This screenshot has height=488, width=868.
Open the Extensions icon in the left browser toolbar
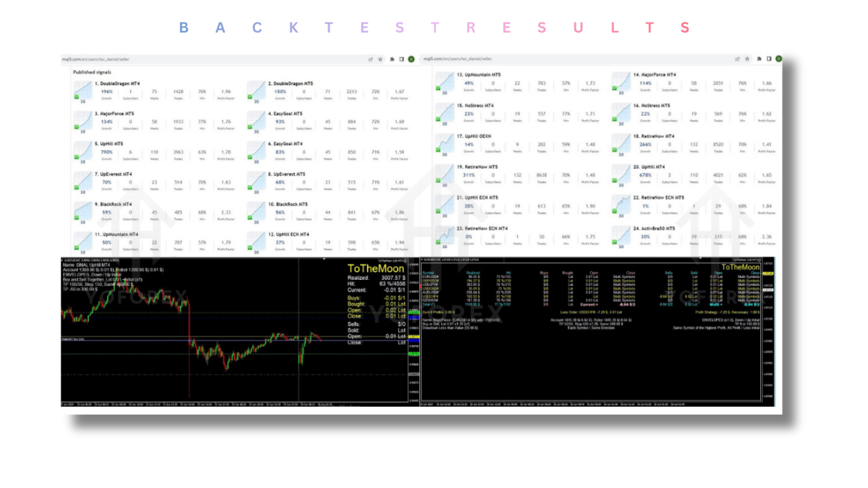point(392,59)
